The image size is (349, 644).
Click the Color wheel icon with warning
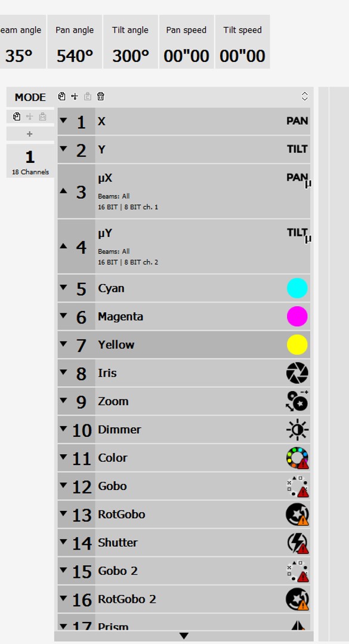point(297,458)
